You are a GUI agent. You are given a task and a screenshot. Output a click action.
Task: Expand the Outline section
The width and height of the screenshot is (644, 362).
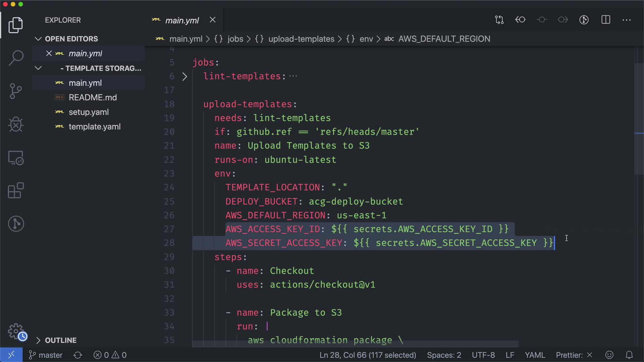38,340
